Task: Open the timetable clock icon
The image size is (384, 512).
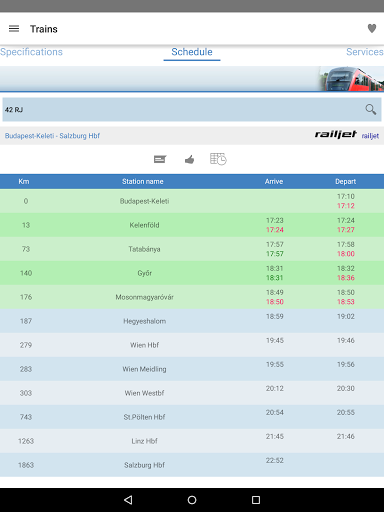Action: tap(218, 159)
